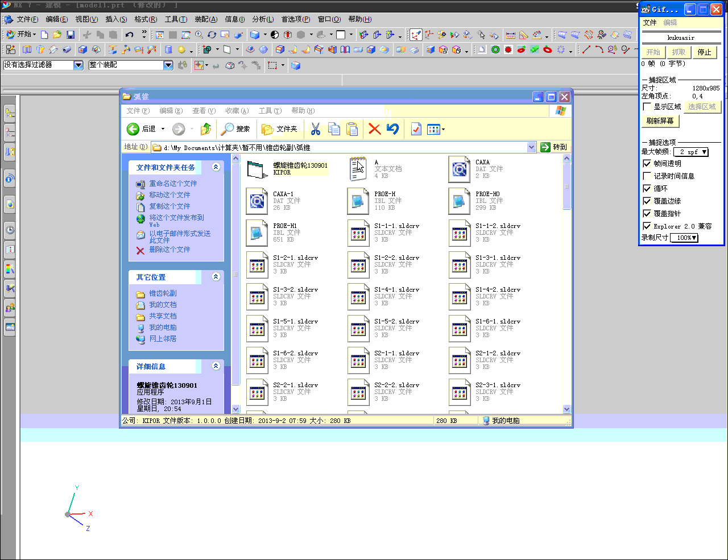
Task: Open the 查看(V) menu in Explorer
Action: 204,111
